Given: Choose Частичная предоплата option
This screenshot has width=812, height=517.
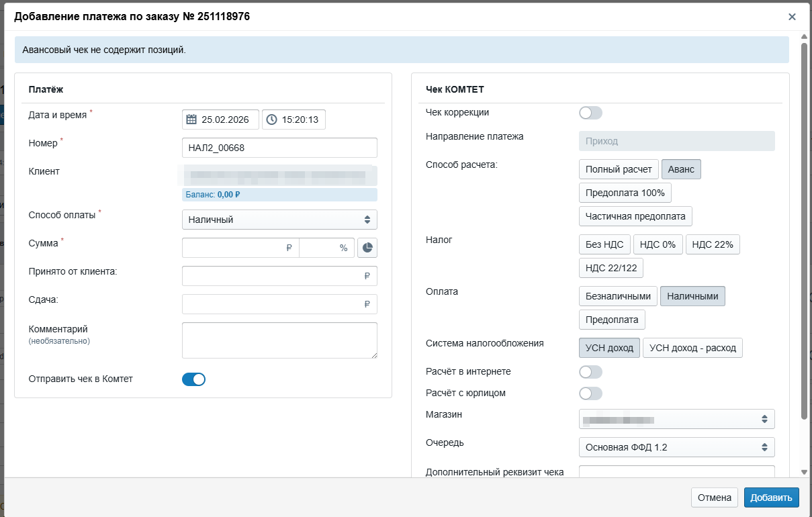Looking at the screenshot, I should tap(635, 216).
